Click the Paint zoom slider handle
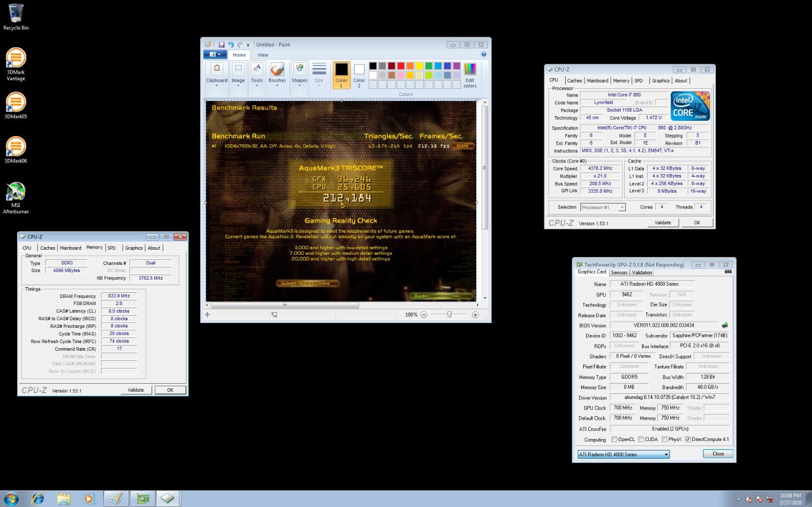 (449, 315)
